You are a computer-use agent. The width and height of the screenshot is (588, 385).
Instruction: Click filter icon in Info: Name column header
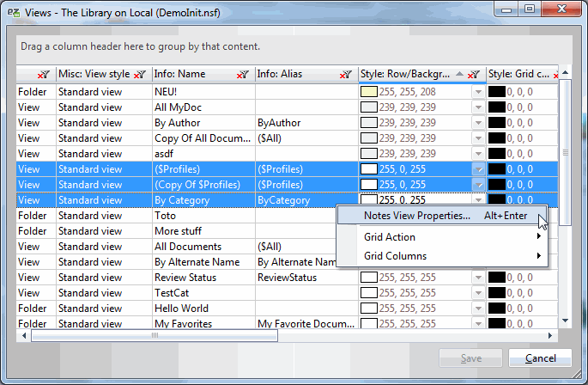244,75
